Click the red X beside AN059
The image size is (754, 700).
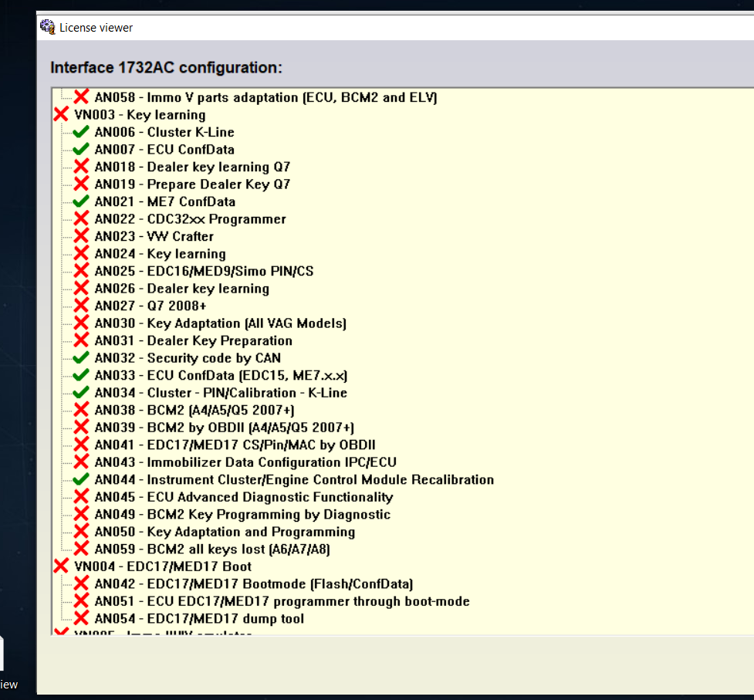81,549
